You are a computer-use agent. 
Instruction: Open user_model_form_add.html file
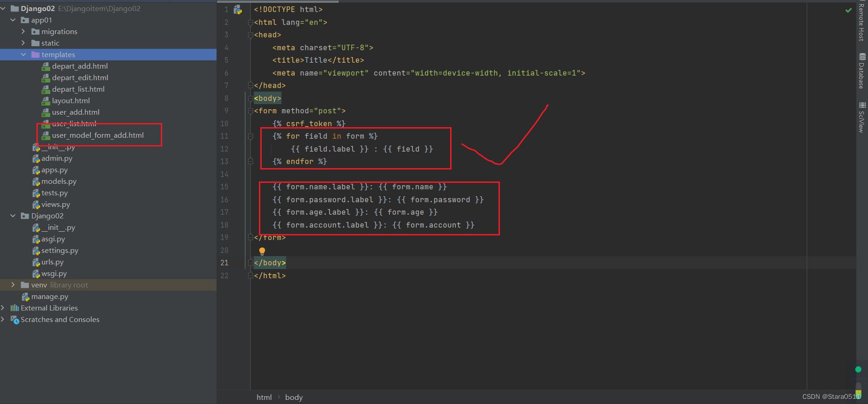coord(98,135)
